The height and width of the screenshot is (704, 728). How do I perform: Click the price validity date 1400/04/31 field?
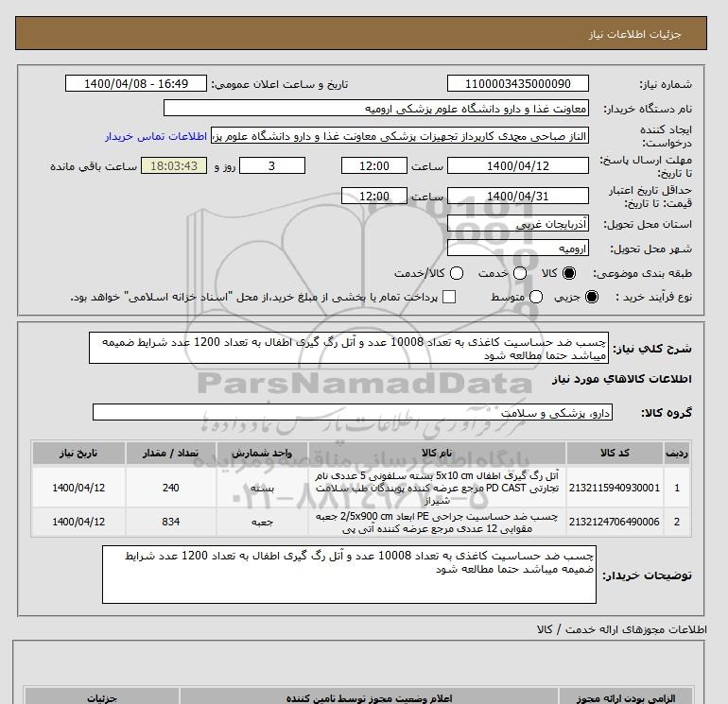pos(518,196)
